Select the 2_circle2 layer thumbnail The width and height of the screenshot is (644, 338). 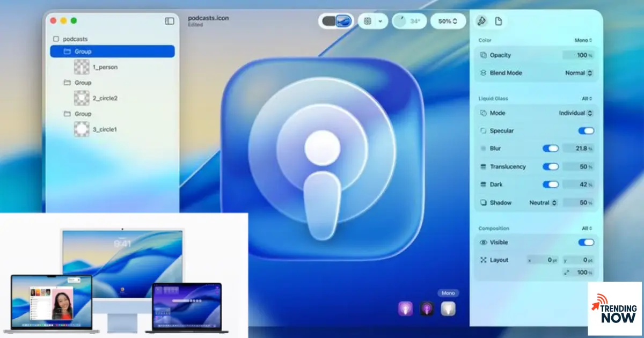point(82,98)
